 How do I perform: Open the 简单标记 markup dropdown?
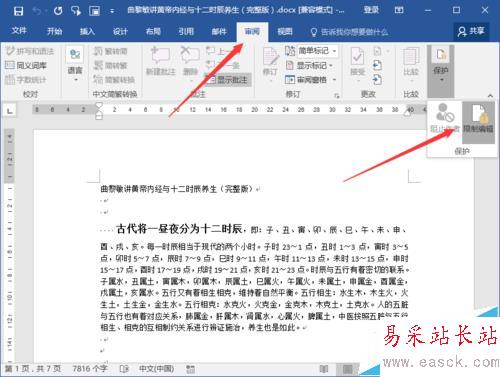point(312,51)
